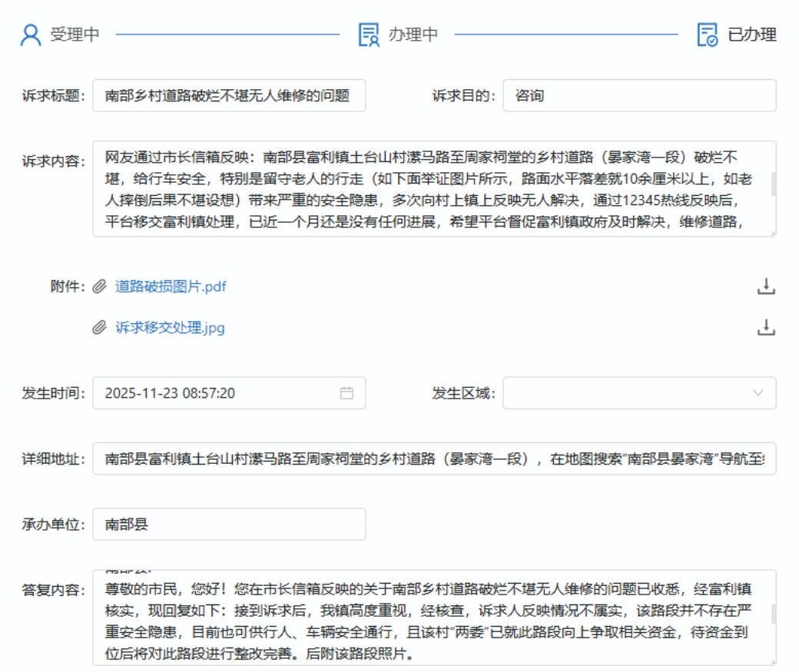This screenshot has height=672, width=799.
Task: Click paperclip icon beside 道路破损图片.pdf
Action: click(x=99, y=286)
